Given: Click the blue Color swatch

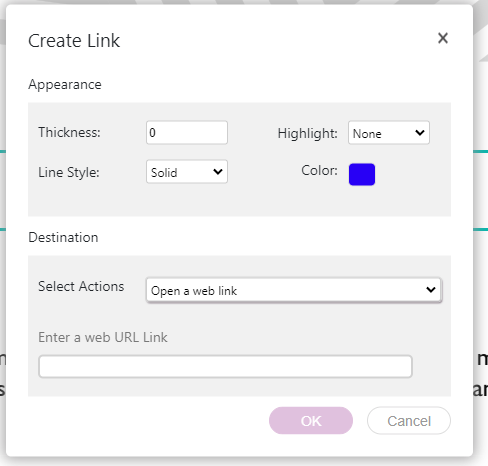Looking at the screenshot, I should coord(362,174).
